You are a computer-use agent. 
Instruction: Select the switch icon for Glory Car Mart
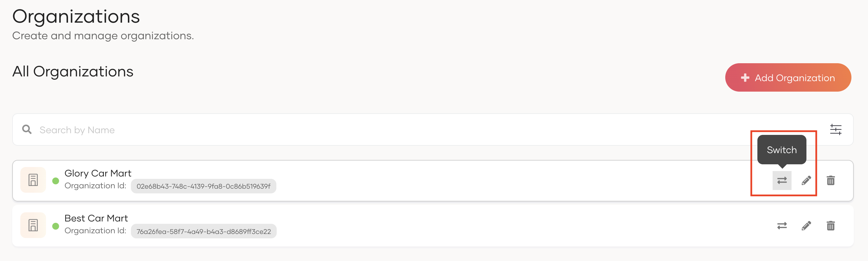click(782, 181)
